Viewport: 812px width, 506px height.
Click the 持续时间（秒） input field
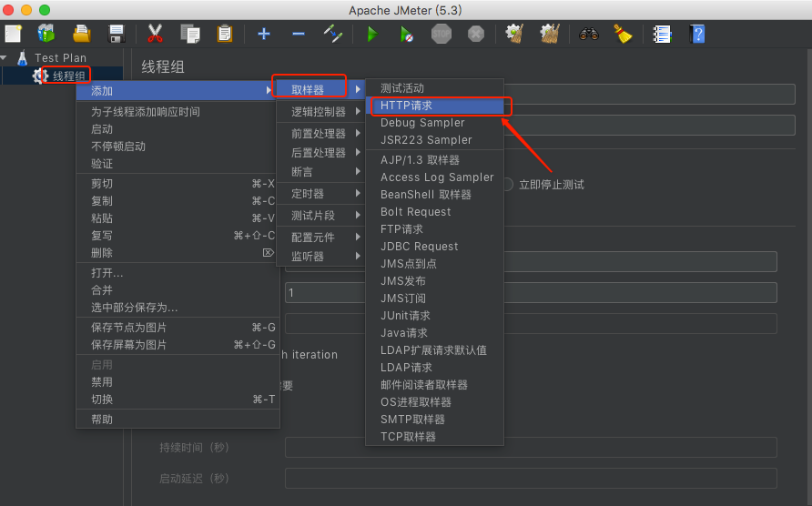[x=530, y=447]
